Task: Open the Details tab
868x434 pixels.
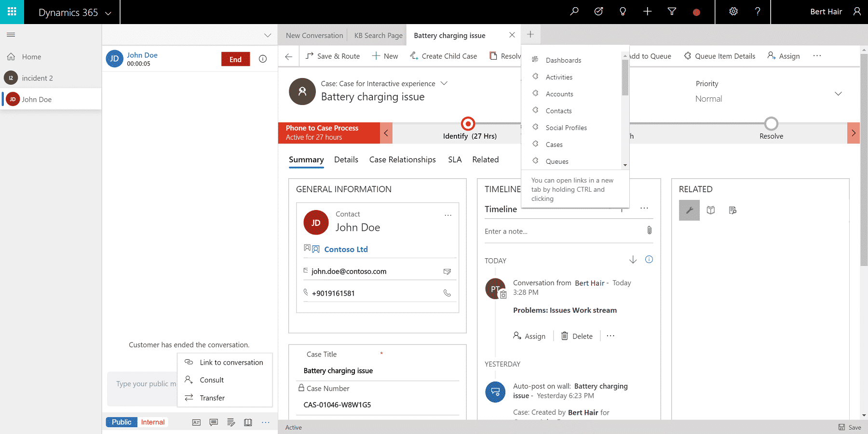Action: (x=346, y=159)
